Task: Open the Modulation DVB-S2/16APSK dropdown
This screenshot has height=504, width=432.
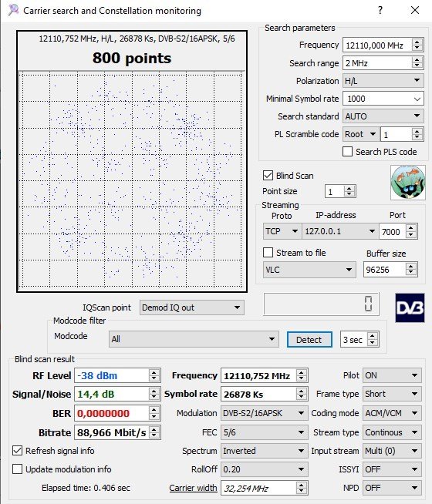Action: pyautogui.click(x=265, y=413)
